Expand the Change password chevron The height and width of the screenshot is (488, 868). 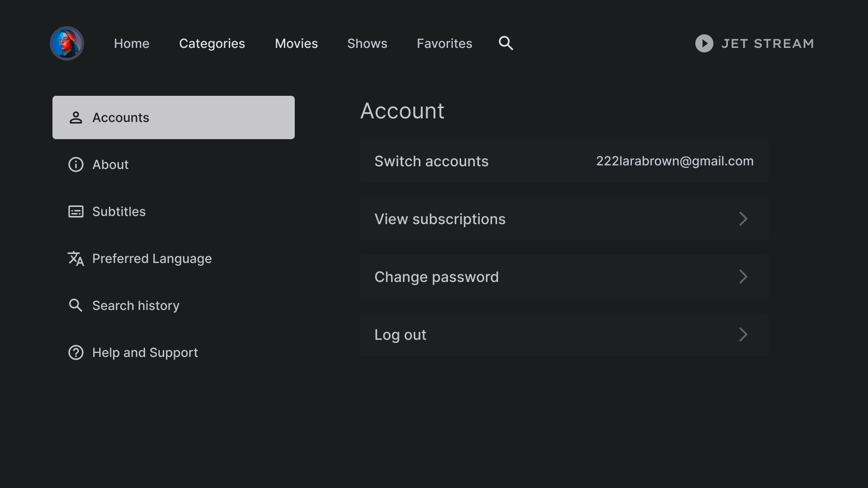click(743, 277)
